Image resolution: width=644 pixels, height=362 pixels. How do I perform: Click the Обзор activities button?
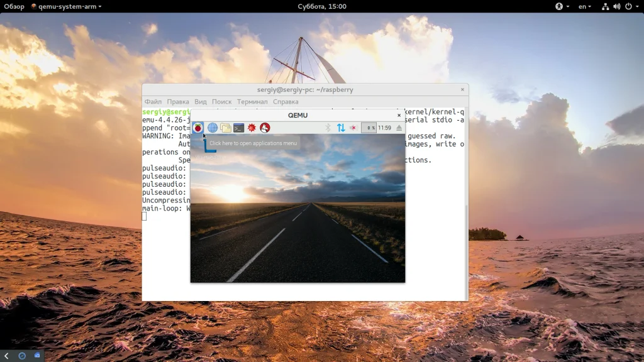[14, 6]
